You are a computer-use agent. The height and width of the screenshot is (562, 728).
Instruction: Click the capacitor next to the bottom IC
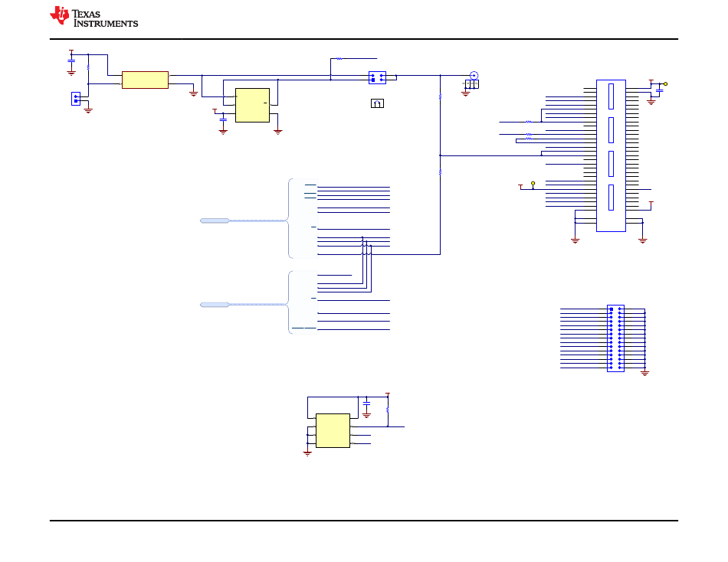(366, 404)
